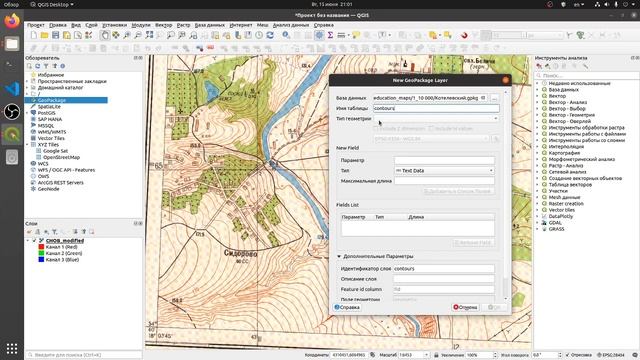Open the Тип field dropdown showing Text Data
The height and width of the screenshot is (360, 640).
(x=444, y=171)
